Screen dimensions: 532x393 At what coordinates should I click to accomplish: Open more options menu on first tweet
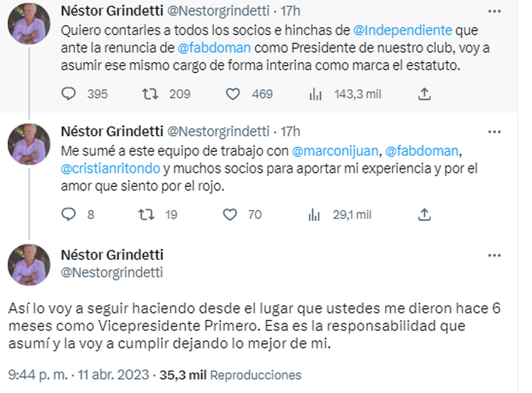pos(494,12)
